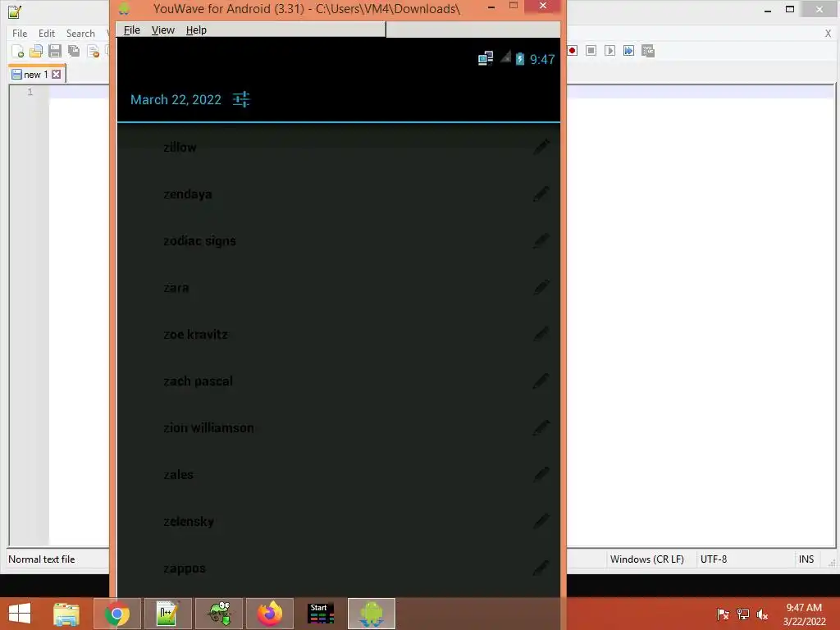Start macro recording in Notepad++
This screenshot has height=630, width=840.
(572, 50)
